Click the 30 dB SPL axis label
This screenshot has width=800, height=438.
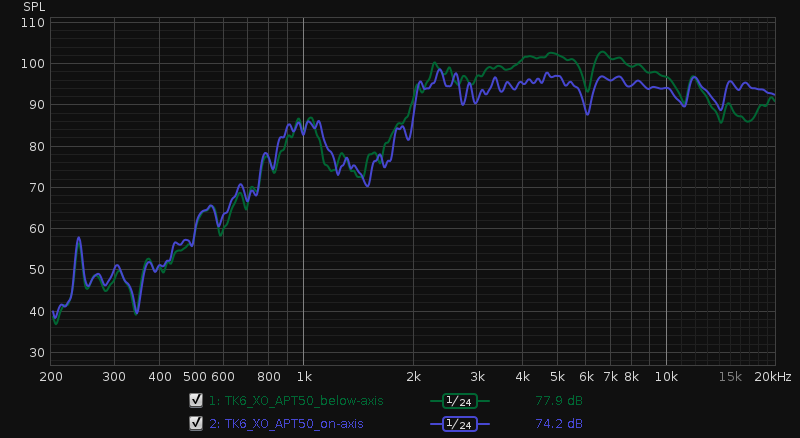pos(36,353)
